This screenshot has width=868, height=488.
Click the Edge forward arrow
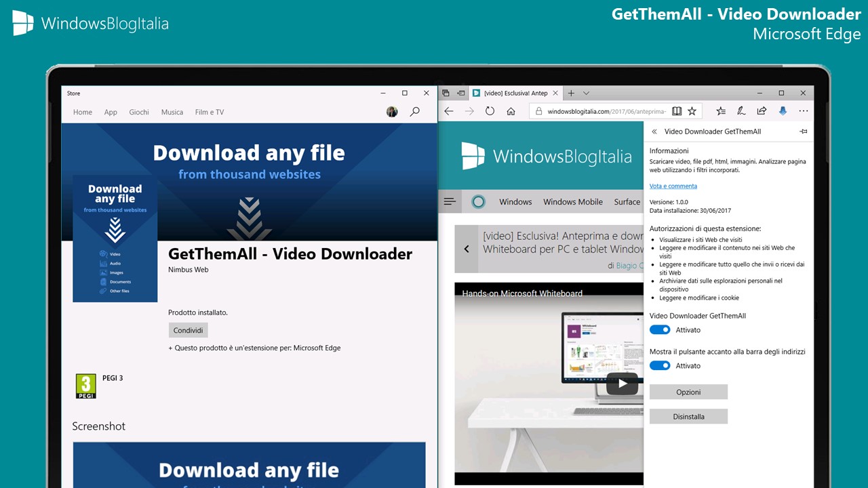click(469, 111)
